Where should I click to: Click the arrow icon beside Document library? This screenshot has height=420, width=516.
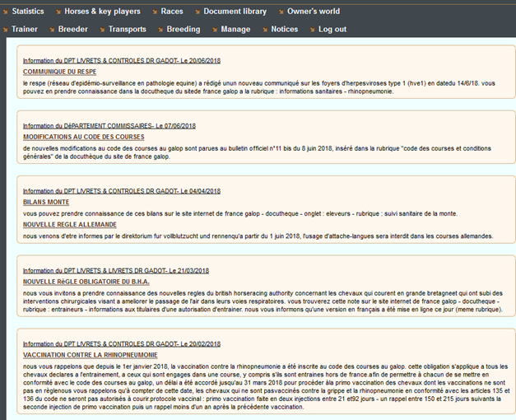pyautogui.click(x=197, y=12)
